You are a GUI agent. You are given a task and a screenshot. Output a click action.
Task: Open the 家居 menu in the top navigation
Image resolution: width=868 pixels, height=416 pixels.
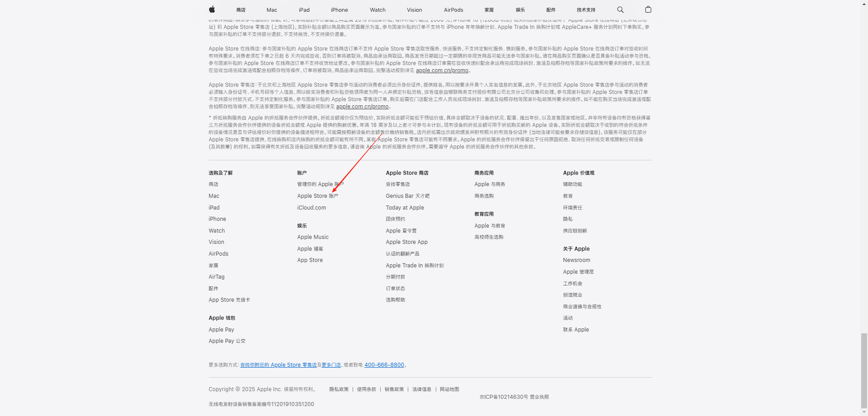(x=489, y=10)
